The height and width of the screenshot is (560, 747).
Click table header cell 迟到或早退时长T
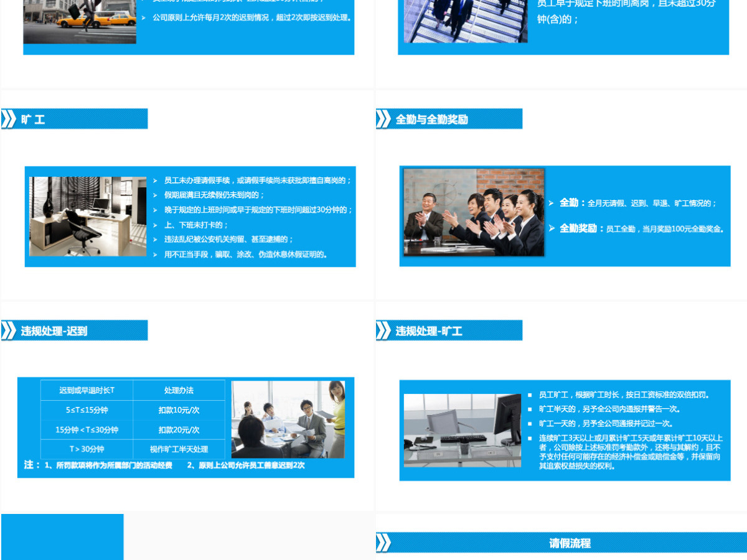click(87, 390)
